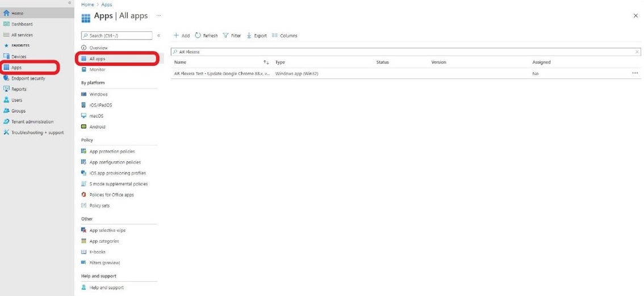
Task: Collapse the Apps menu pane chevron
Action: click(x=158, y=35)
